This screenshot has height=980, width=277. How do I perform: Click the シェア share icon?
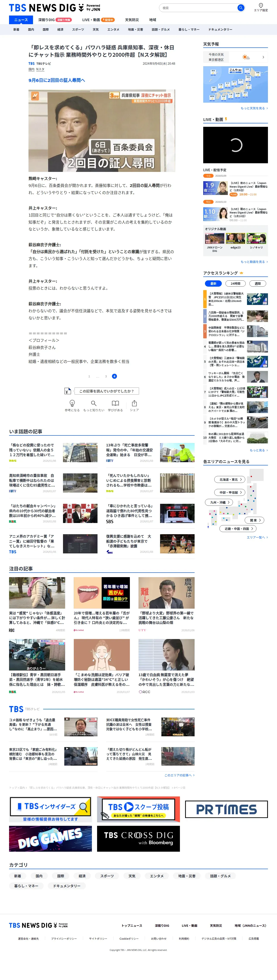134,403
